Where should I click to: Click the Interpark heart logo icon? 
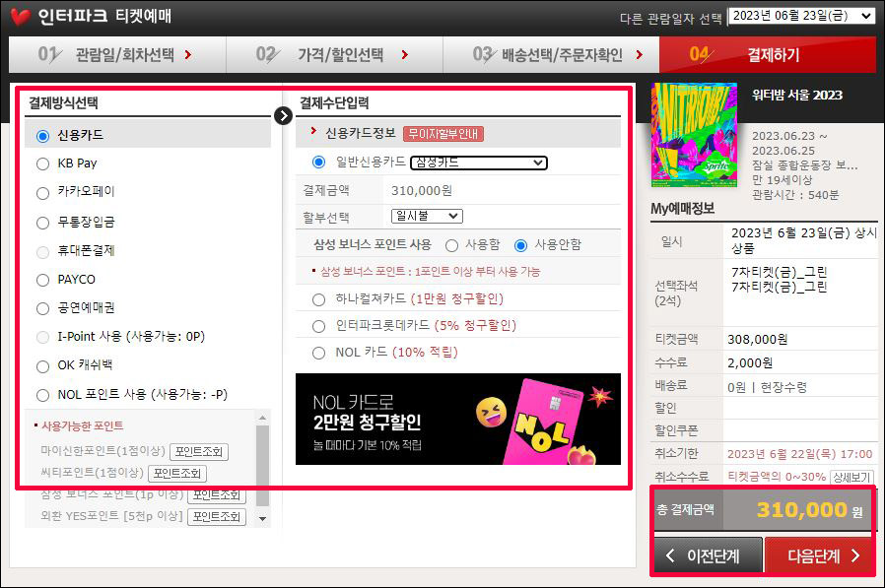[21, 17]
